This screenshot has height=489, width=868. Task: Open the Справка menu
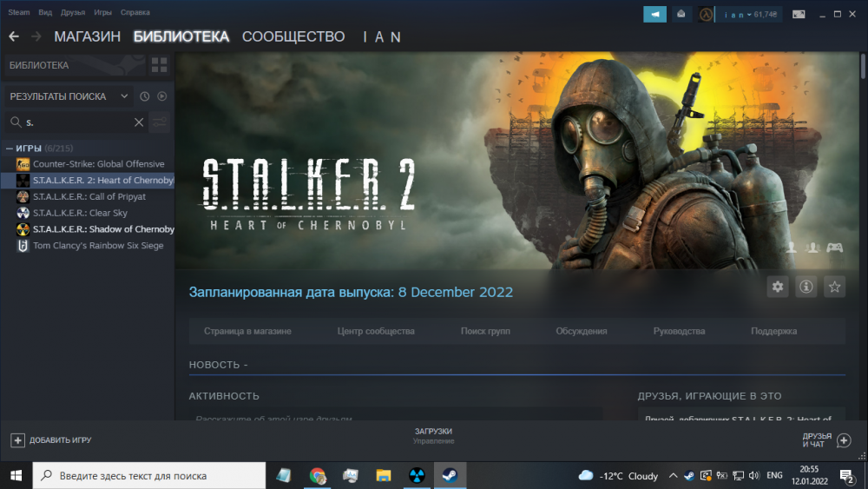click(x=135, y=12)
